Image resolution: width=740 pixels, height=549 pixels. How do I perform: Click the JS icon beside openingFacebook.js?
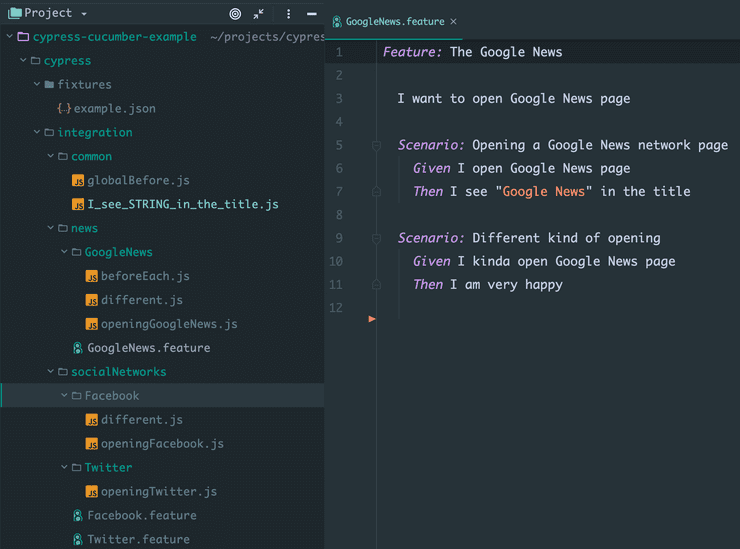[x=92, y=444]
